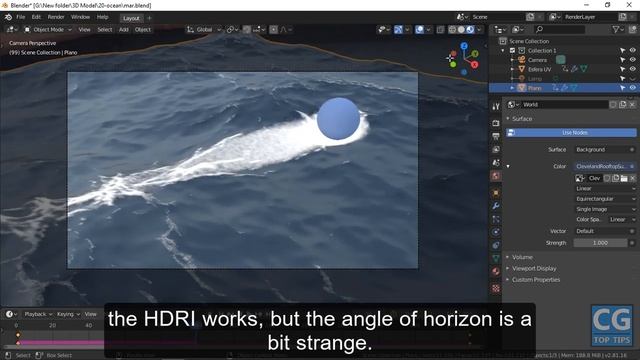Open Active Tool properties tab
Viewport: 640px width, 360px height.
pos(496,107)
